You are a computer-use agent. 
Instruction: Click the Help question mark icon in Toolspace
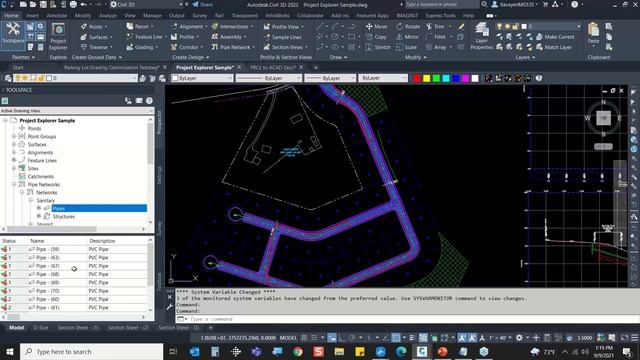tap(149, 100)
